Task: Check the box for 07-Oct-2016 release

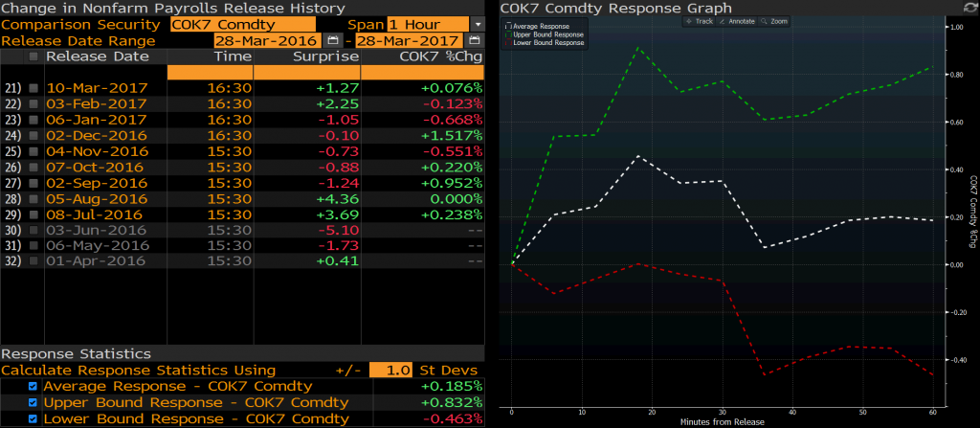Action: (33, 167)
